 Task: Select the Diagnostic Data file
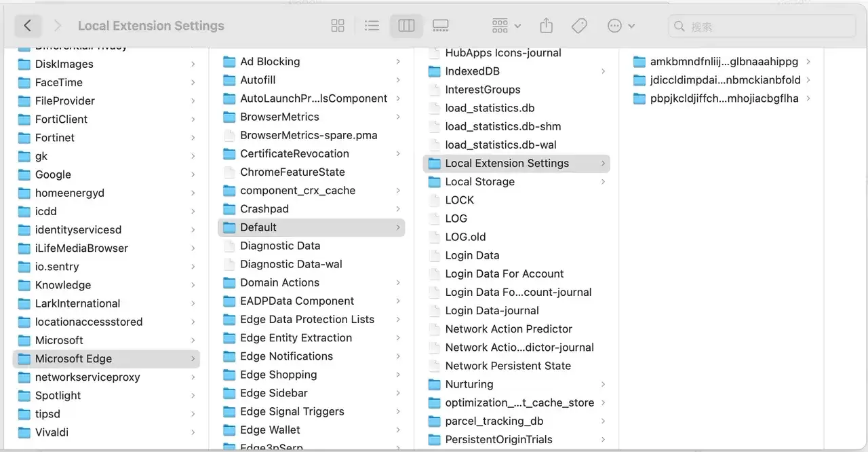pyautogui.click(x=311, y=246)
